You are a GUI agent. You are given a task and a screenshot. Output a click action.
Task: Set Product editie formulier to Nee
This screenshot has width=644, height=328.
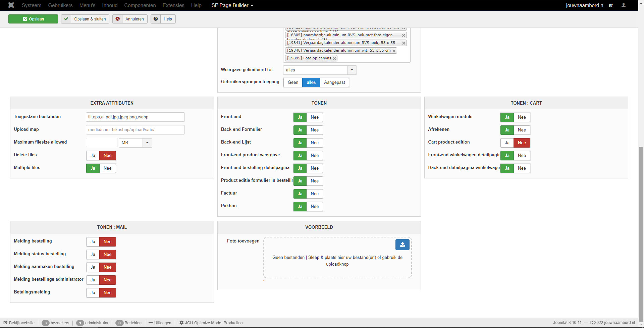pyautogui.click(x=315, y=181)
